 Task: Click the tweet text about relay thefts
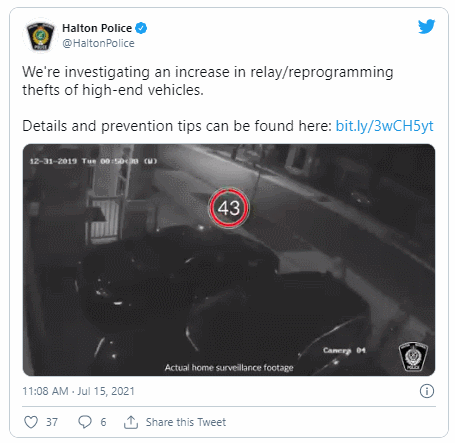tap(208, 81)
